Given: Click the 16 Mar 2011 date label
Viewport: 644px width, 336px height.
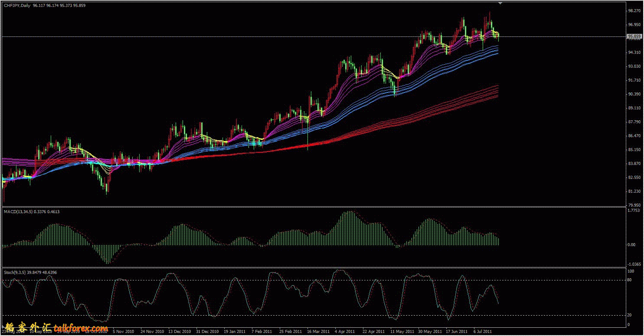Looking at the screenshot, I should [318, 331].
